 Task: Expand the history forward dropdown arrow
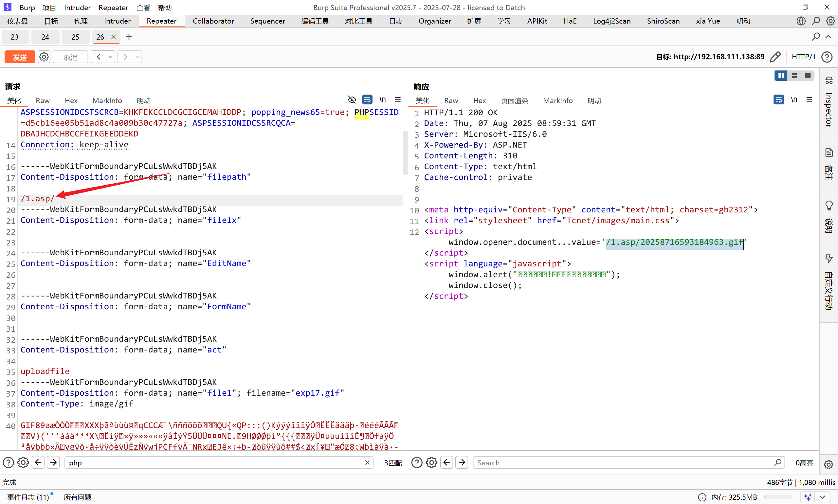click(x=137, y=57)
